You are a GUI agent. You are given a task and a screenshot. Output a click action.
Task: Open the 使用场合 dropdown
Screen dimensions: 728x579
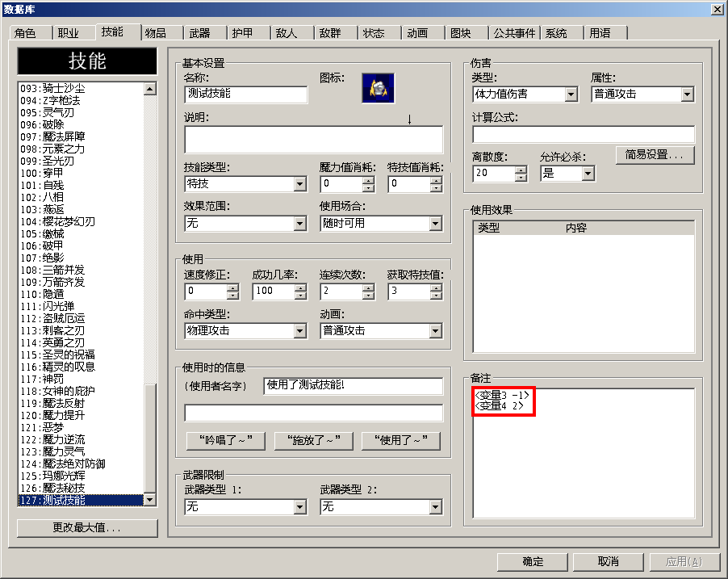435,224
